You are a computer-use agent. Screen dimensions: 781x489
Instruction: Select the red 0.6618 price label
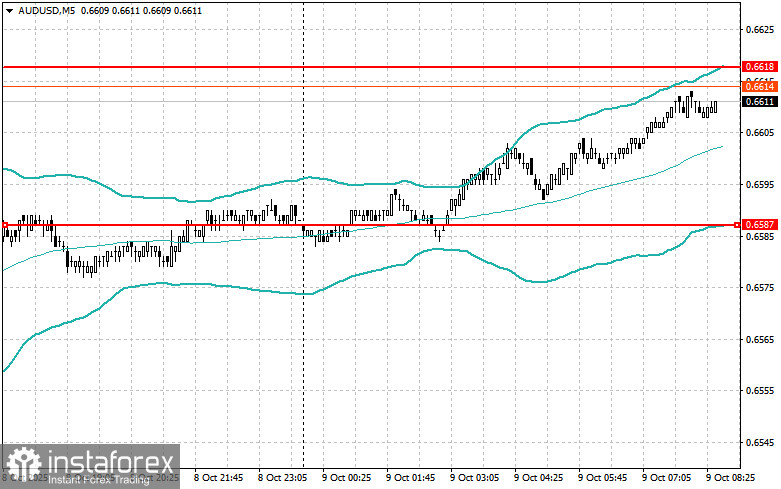click(760, 67)
